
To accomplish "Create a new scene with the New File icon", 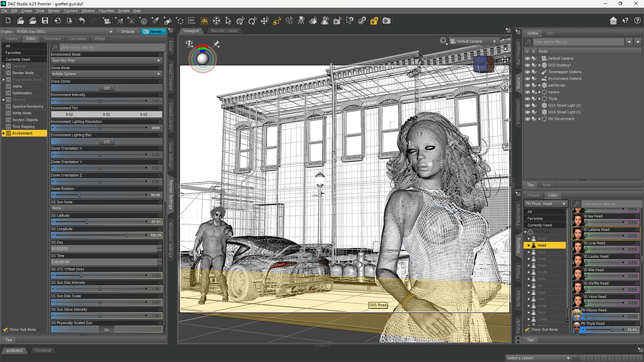I will [x=9, y=21].
